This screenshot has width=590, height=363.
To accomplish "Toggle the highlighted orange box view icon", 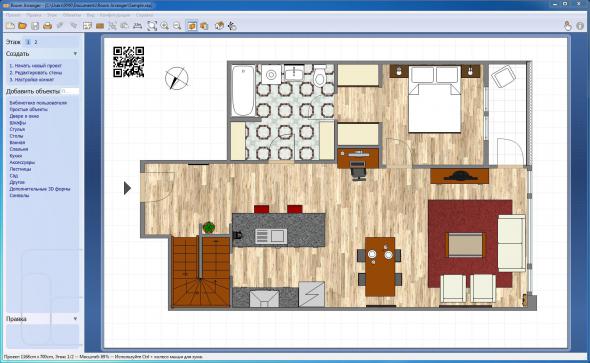I will pos(192,26).
